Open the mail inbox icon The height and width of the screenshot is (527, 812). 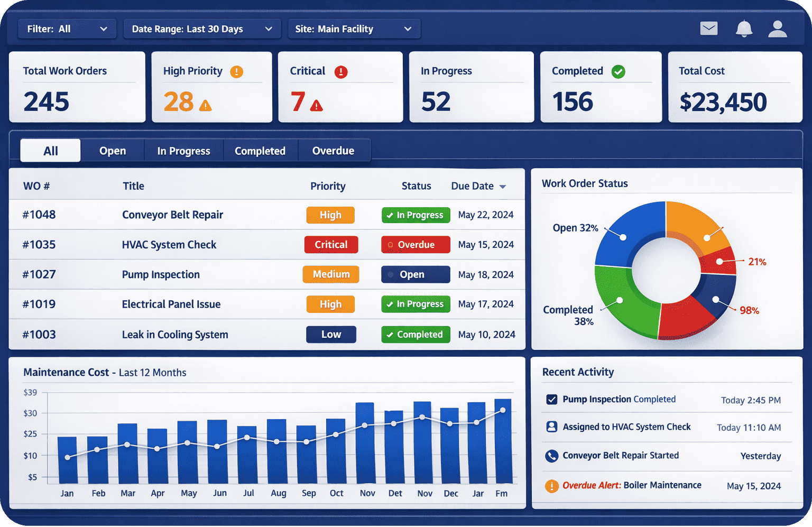[x=708, y=29]
